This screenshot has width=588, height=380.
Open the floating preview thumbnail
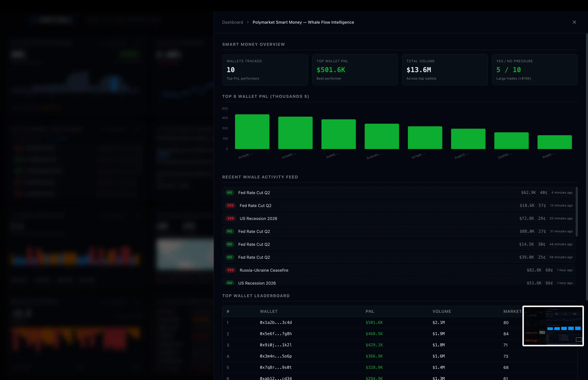pyautogui.click(x=553, y=326)
